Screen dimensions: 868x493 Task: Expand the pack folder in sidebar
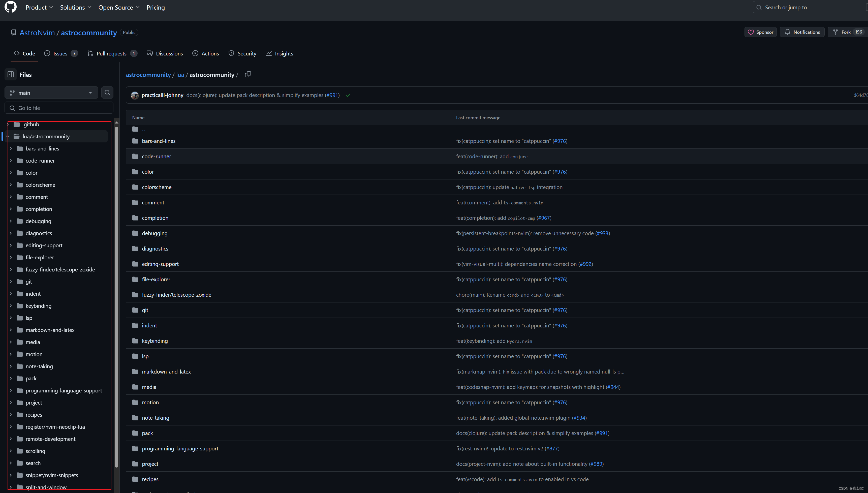point(11,379)
